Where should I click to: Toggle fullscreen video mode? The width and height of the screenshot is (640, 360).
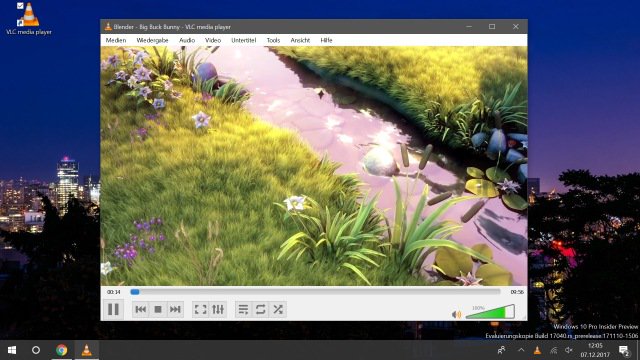pos(200,309)
